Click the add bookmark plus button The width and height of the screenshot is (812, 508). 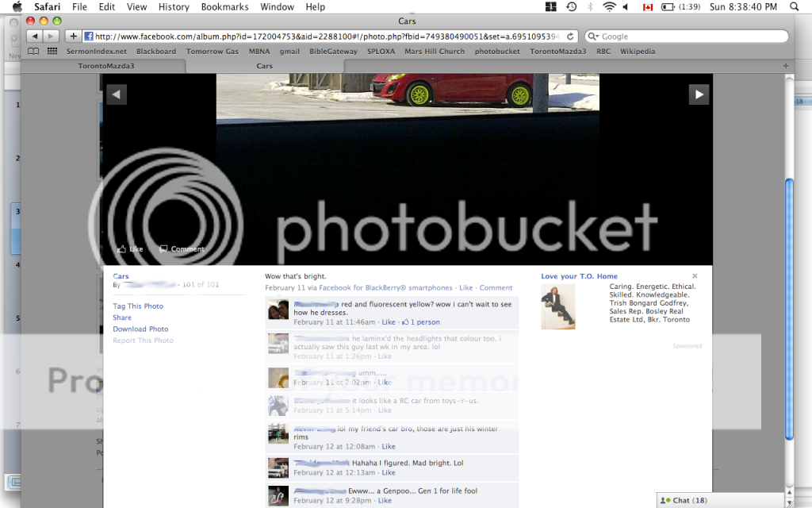point(73,37)
